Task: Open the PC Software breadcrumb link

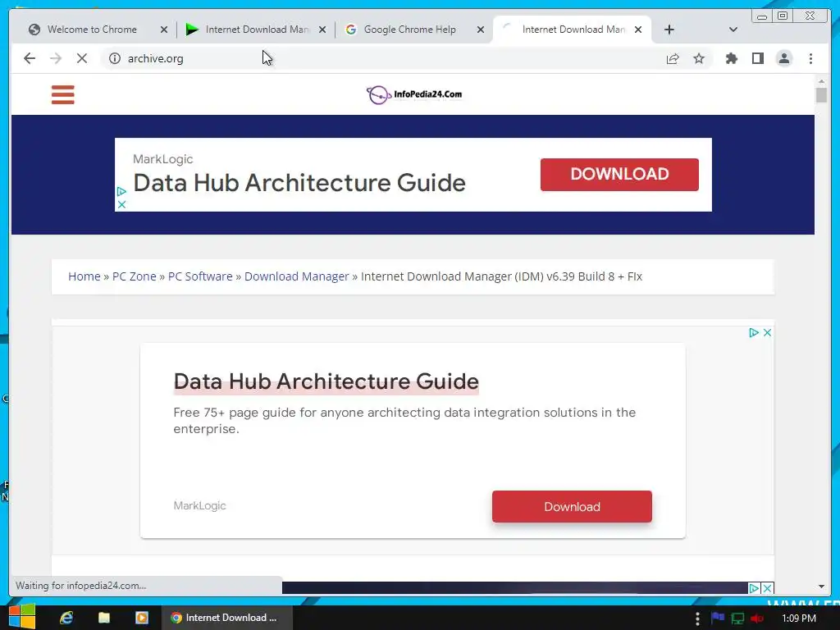Action: tap(200, 276)
